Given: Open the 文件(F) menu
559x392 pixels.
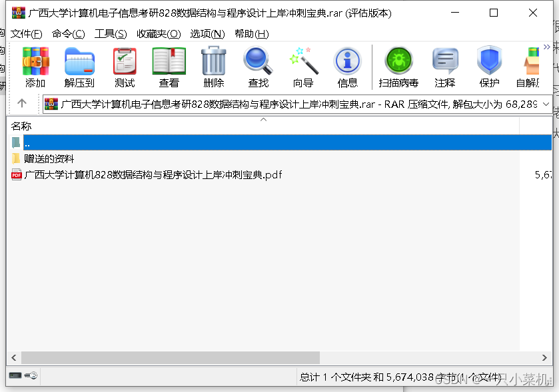Looking at the screenshot, I should 27,34.
